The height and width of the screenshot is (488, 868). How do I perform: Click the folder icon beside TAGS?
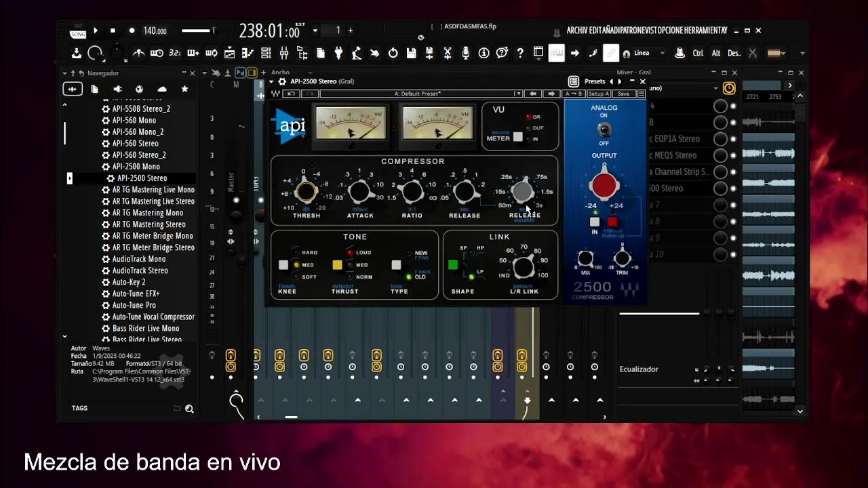(x=177, y=409)
